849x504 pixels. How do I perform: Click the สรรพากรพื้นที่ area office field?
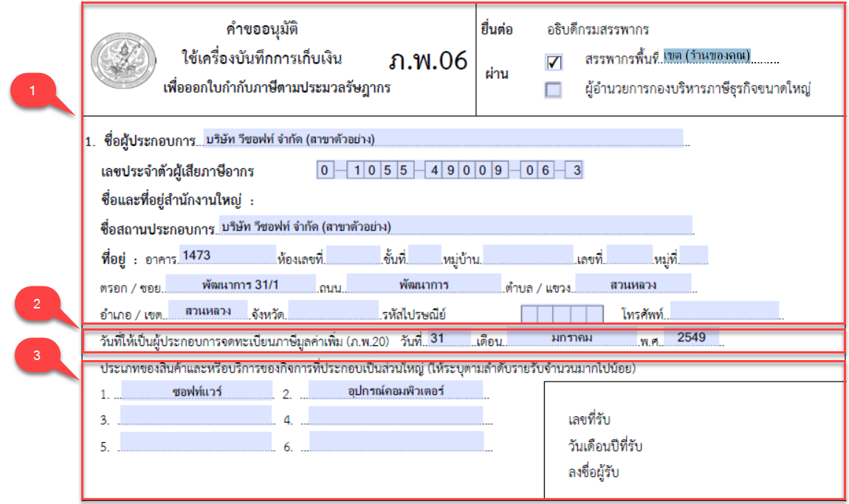click(x=707, y=56)
